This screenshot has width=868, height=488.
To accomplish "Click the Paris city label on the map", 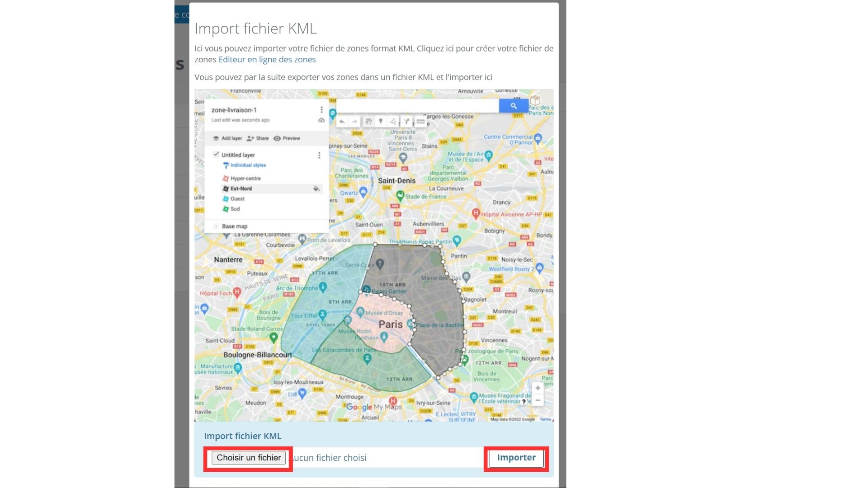I will 391,324.
